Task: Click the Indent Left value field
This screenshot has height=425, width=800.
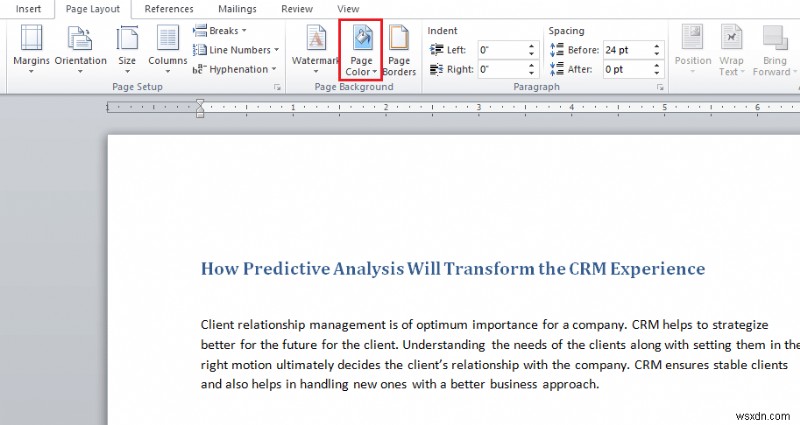Action: pyautogui.click(x=502, y=50)
